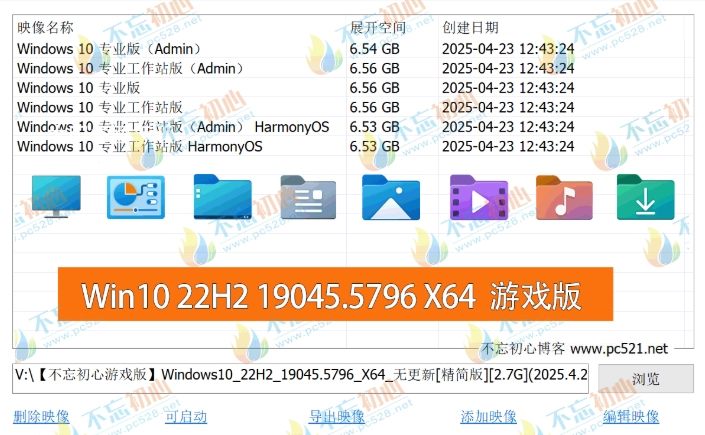The width and height of the screenshot is (705, 435).
Task: Open the green Downloads folder icon
Action: tap(646, 197)
